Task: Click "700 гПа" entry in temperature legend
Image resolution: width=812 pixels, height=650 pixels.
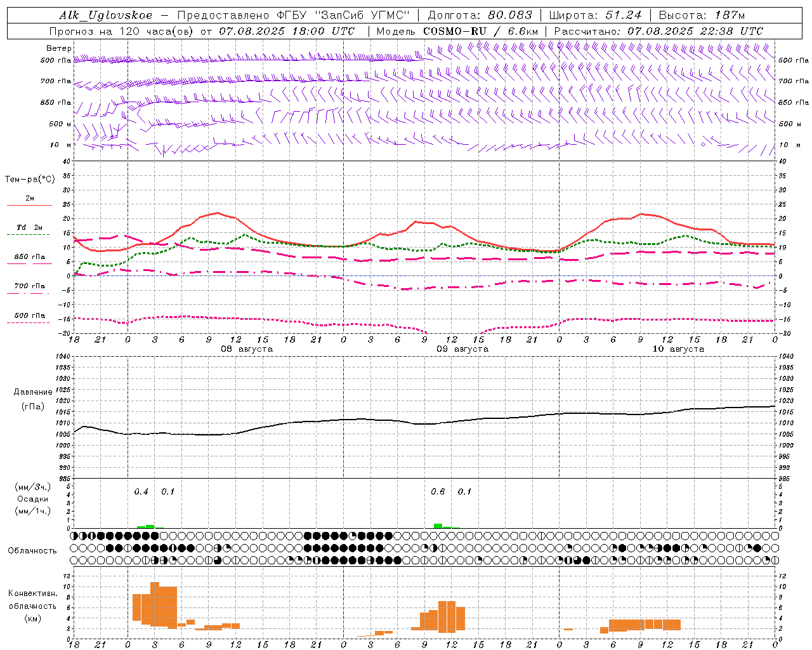Action: 30,286
